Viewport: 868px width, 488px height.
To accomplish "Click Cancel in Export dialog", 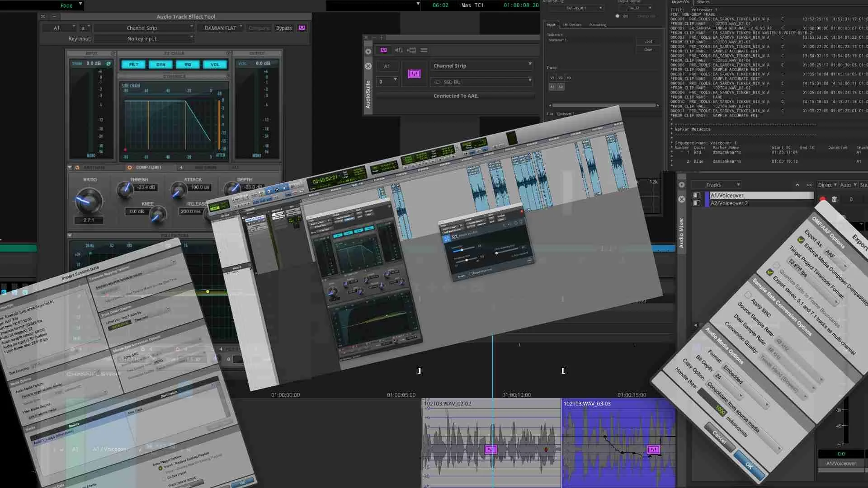I will (720, 436).
